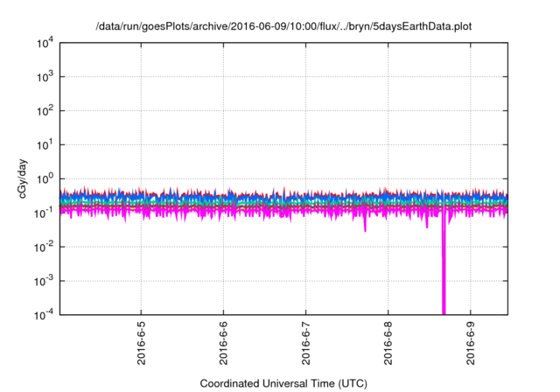Viewport: 560px width, 392px height.
Task: Click the 10^4 y-axis tick label
Action: coord(45,43)
